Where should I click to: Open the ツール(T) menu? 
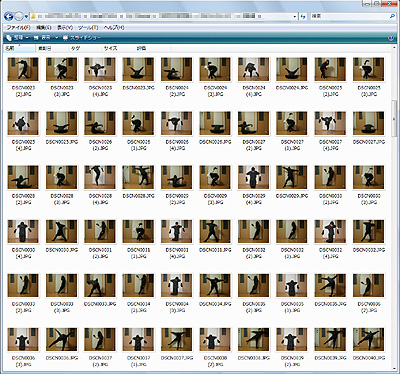tap(88, 28)
